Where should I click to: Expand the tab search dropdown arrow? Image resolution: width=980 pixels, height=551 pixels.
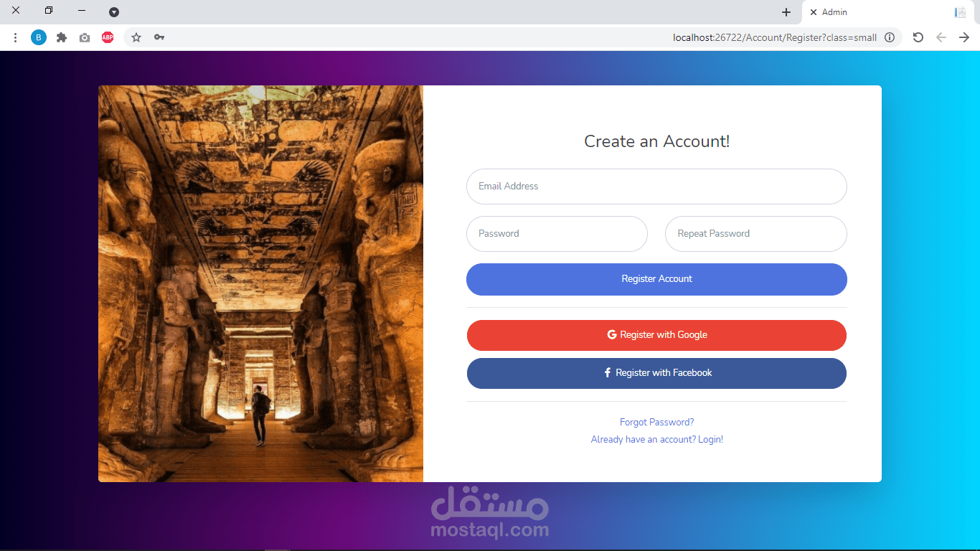(114, 12)
